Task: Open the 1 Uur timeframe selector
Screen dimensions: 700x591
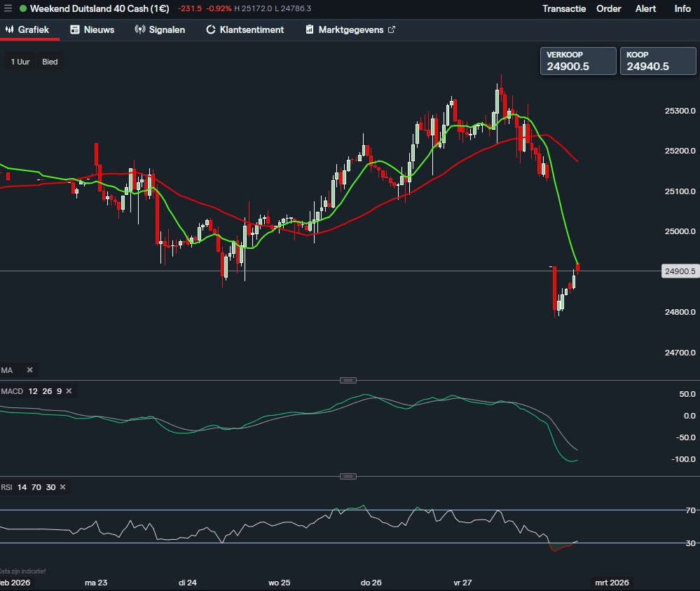Action: (x=20, y=62)
